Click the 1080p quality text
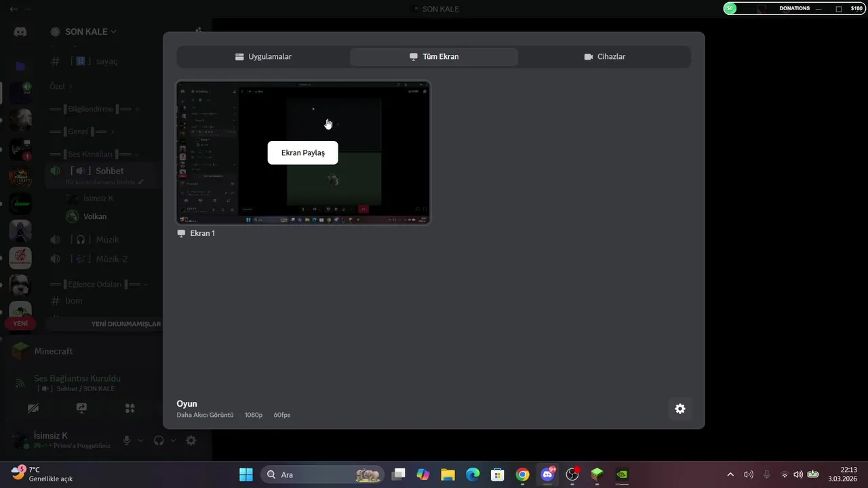Screen dimensions: 868x488 pyautogui.click(x=254, y=415)
